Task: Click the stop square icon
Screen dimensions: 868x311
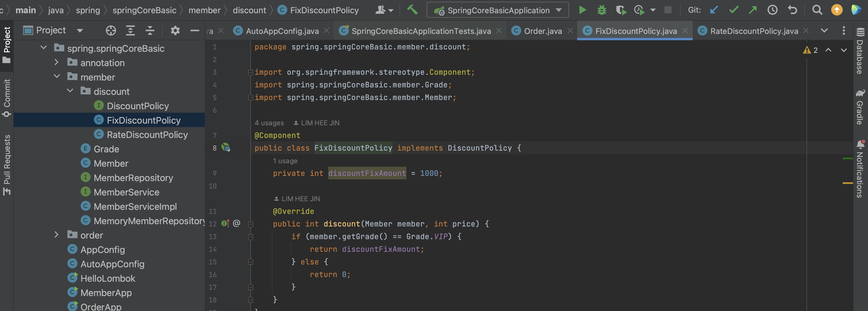Action: (x=667, y=10)
